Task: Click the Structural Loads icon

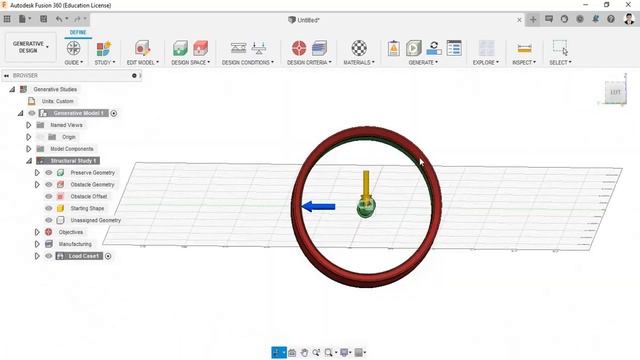Action: 259,48
